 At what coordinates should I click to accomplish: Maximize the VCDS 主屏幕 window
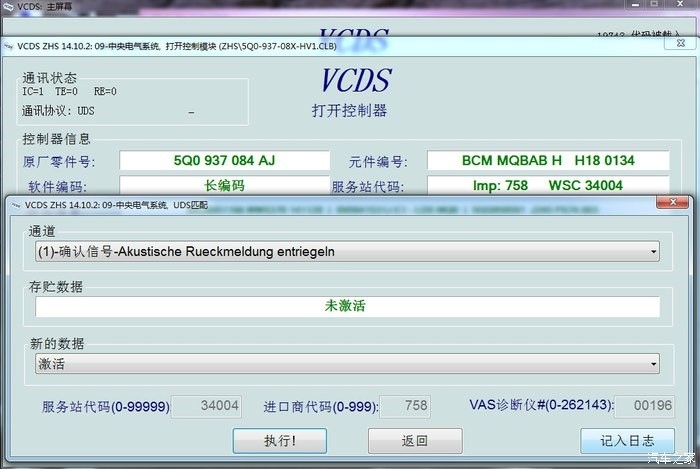coord(654,4)
